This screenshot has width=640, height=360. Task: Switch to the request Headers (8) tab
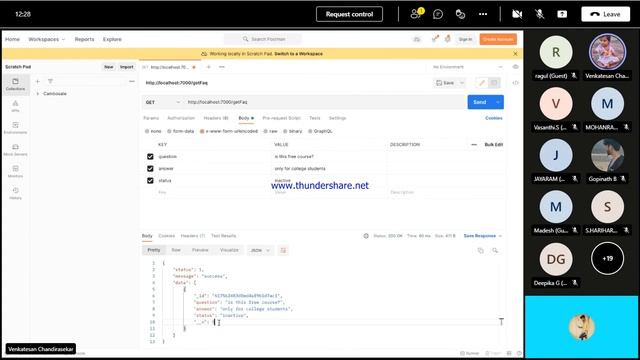216,118
